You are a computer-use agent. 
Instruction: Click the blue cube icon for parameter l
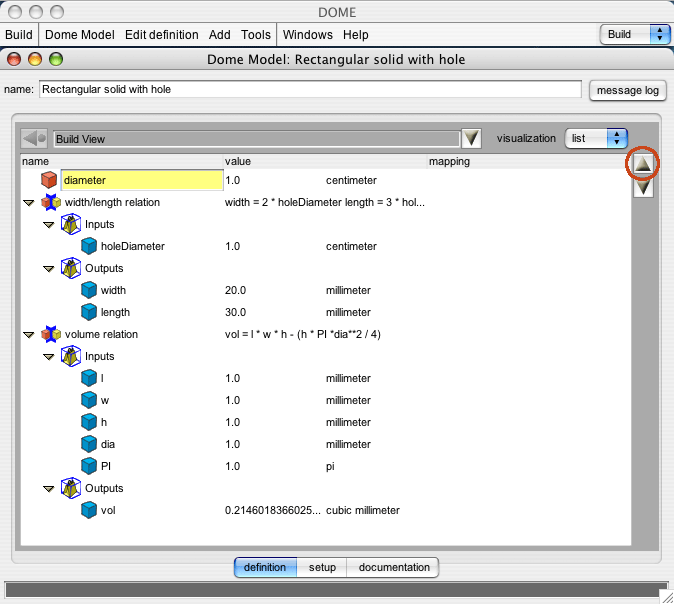click(x=89, y=378)
